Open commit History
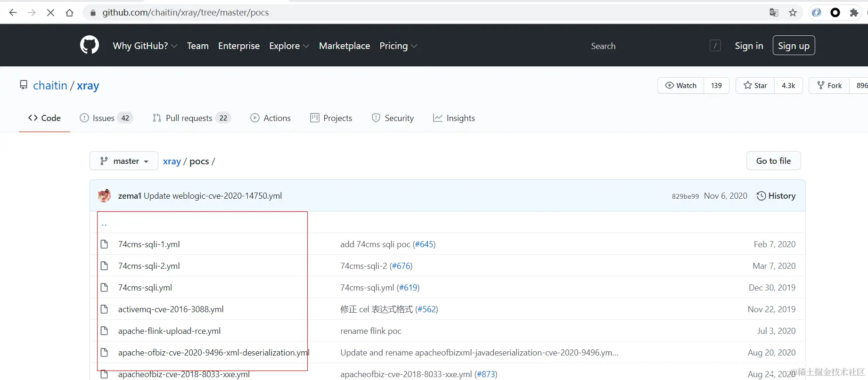Screen dimensions: 868x380 tap(776, 196)
